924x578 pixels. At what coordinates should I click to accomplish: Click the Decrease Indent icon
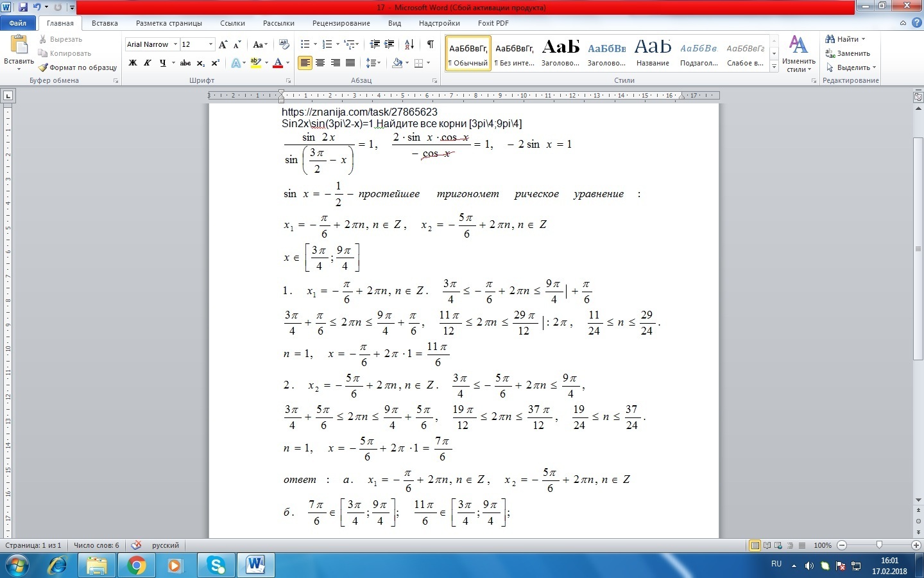click(x=375, y=44)
